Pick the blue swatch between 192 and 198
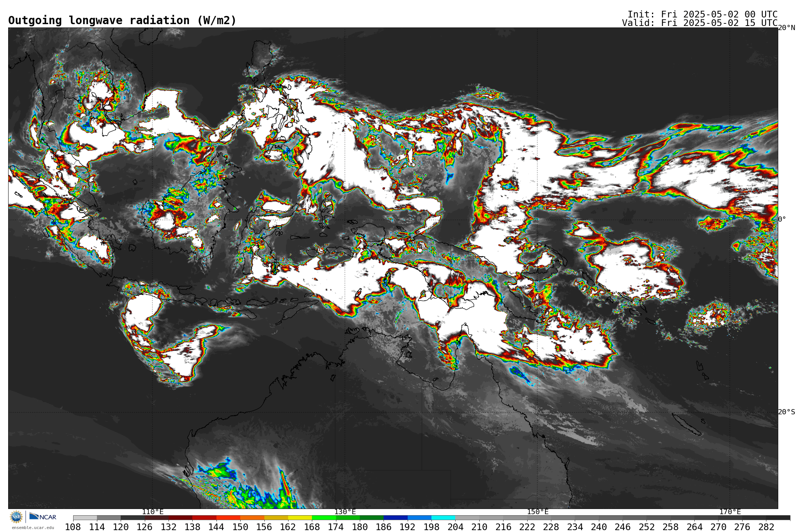Viewport: 802px width, 532px height. (x=420, y=518)
